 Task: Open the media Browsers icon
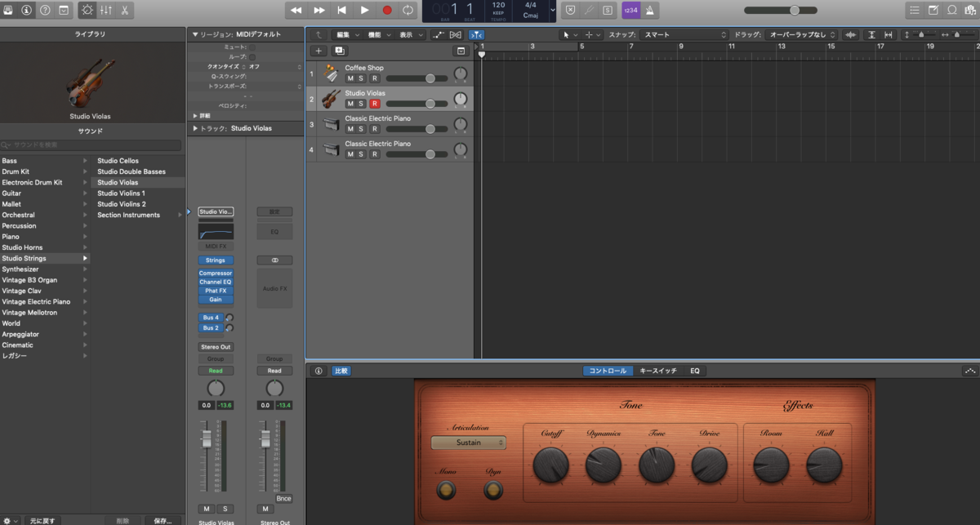(969, 10)
